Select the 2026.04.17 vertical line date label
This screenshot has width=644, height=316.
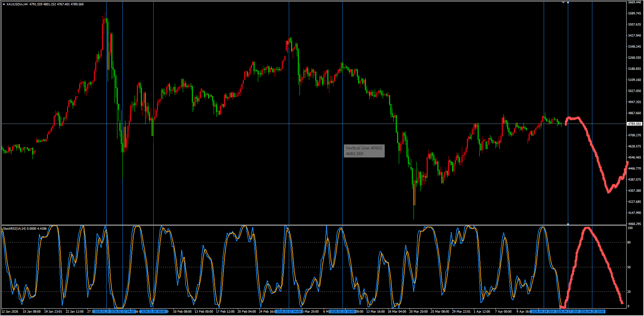tap(567, 312)
